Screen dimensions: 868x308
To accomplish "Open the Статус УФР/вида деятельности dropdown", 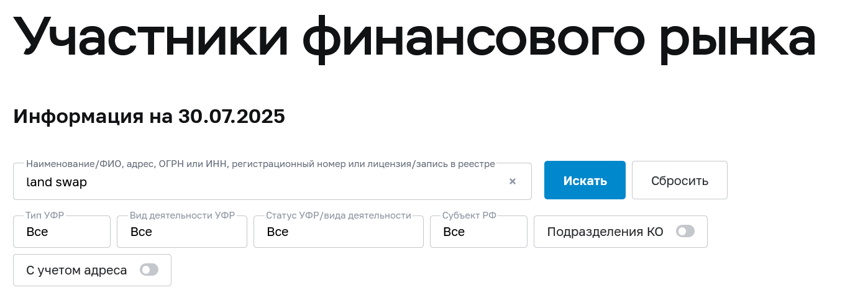I will (x=338, y=232).
